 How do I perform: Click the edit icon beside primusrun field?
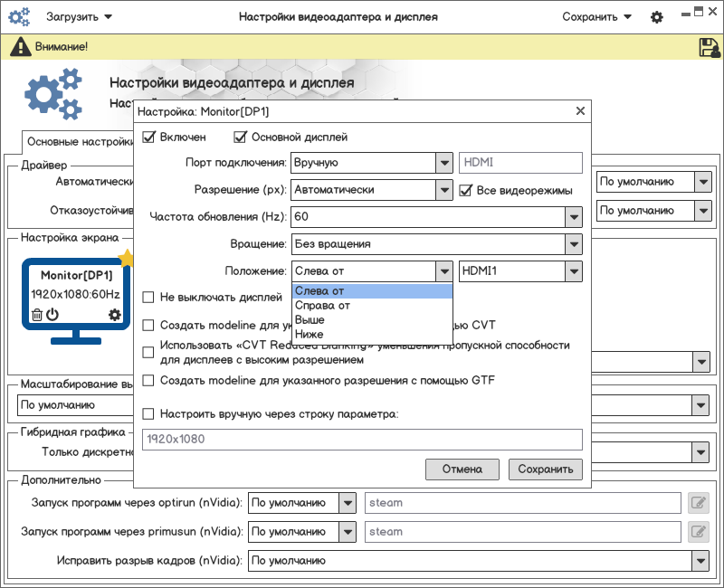(x=698, y=532)
